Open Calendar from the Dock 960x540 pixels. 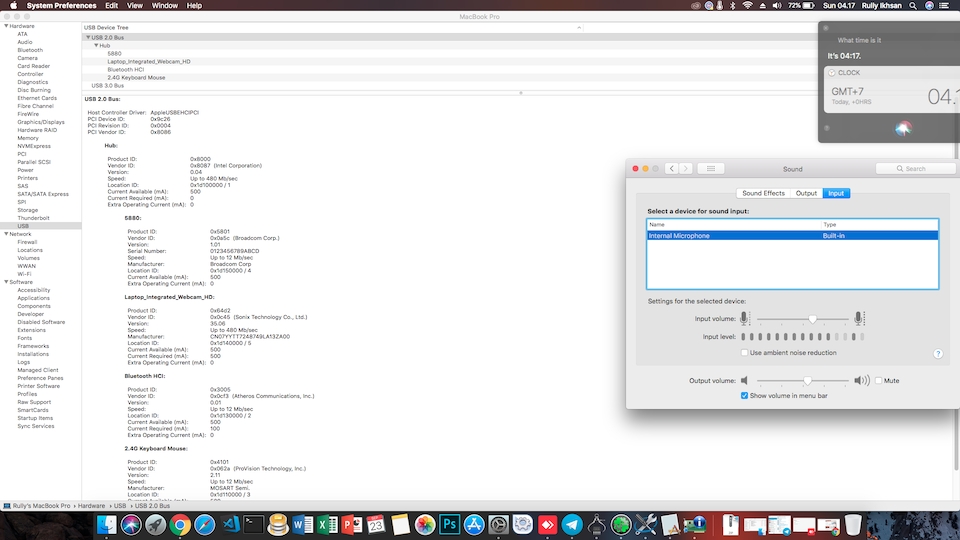point(376,525)
